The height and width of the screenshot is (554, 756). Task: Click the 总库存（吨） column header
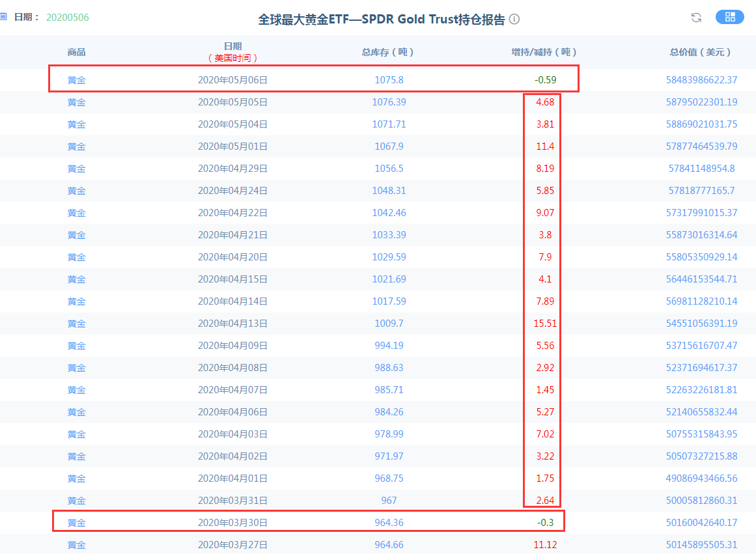[x=388, y=52]
